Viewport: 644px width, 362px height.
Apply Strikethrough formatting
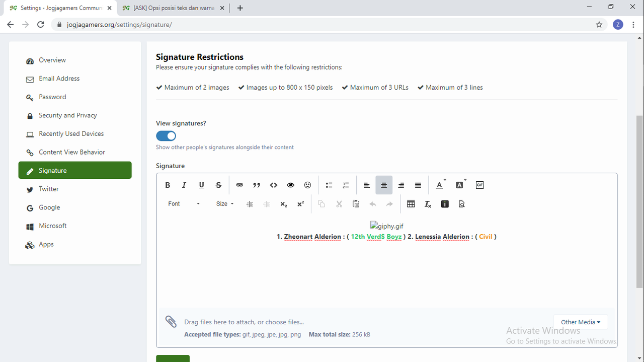point(218,185)
